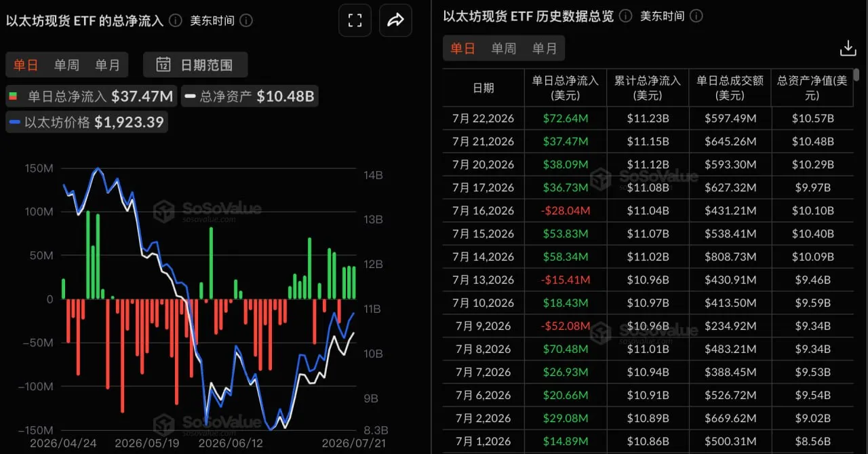868x454 pixels.
Task: Click info icon beside left 美东时间 label
Action: point(246,20)
